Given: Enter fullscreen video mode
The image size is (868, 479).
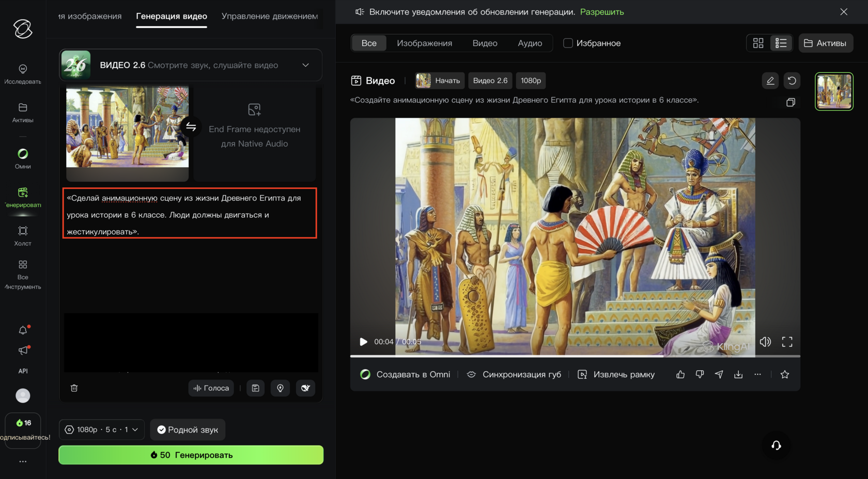Looking at the screenshot, I should pos(787,342).
